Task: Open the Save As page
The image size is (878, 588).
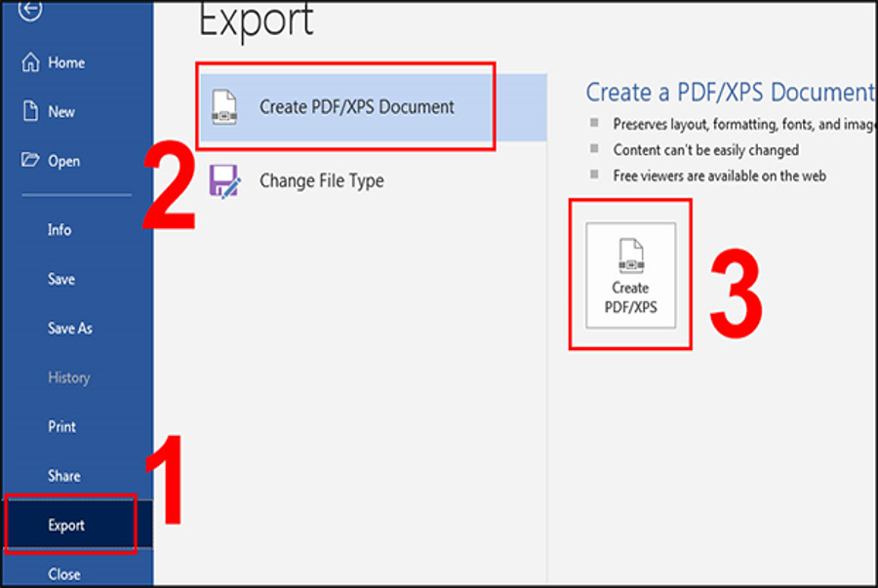Action: (70, 329)
